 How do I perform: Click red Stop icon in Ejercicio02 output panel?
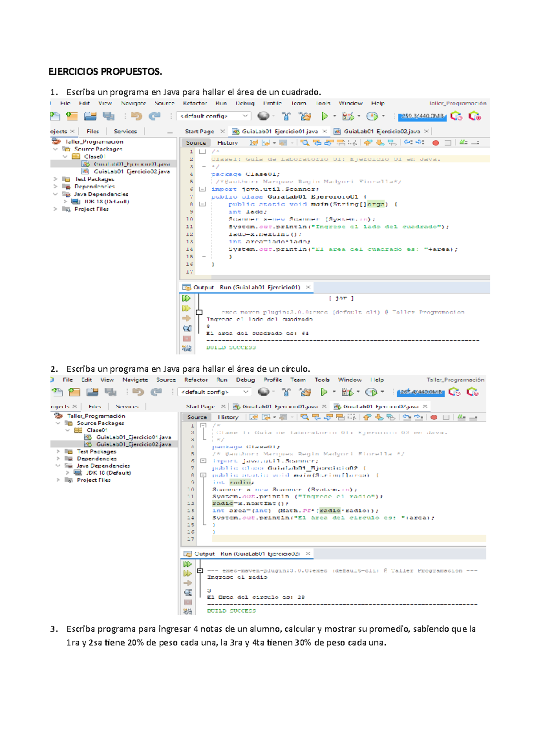pos(188,602)
